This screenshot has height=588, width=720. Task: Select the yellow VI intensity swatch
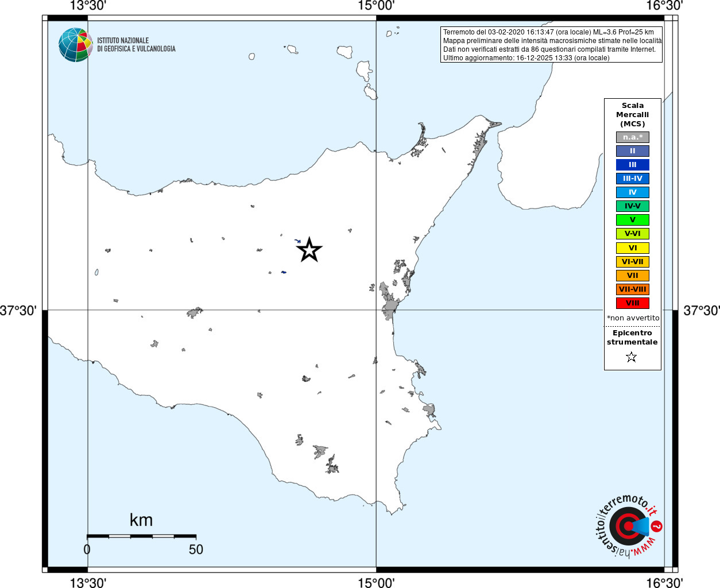pyautogui.click(x=633, y=248)
